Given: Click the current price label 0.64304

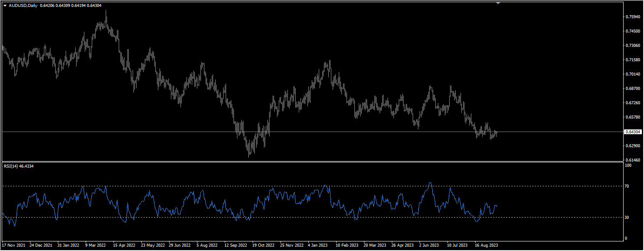Looking at the screenshot, I should click(633, 132).
